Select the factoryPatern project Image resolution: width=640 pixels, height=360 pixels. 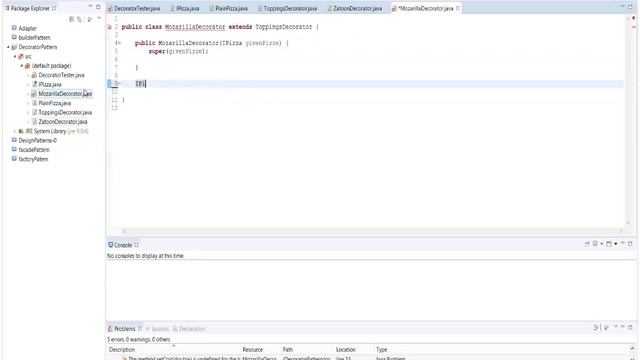pos(33,159)
